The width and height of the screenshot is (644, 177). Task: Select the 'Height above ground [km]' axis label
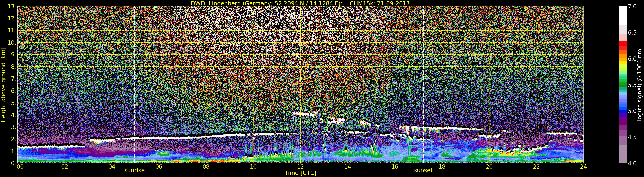3,85
